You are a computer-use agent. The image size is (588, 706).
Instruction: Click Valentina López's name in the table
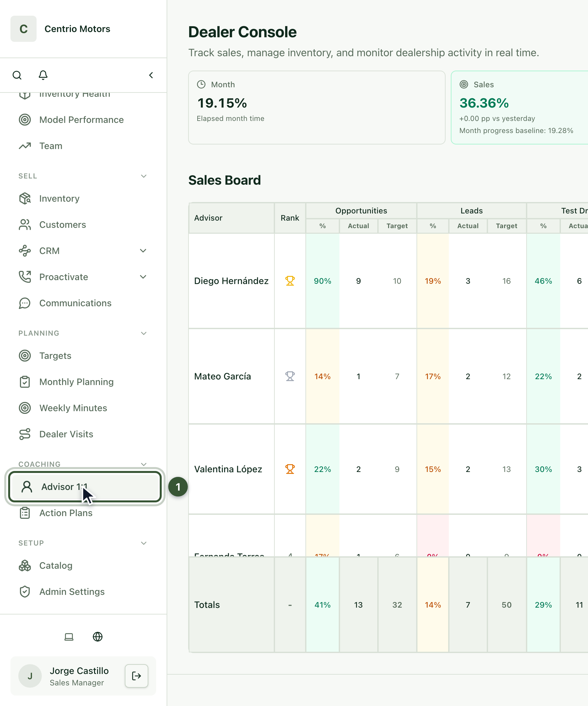(228, 469)
